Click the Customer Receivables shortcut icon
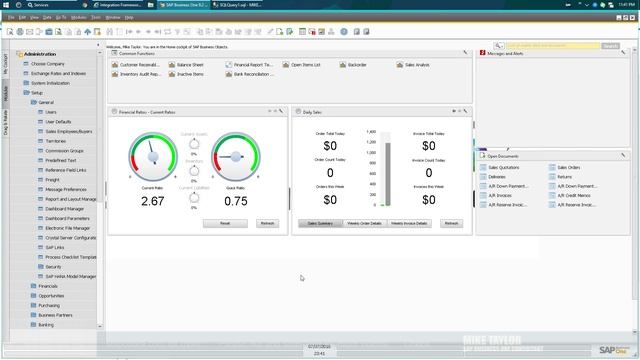640x360 pixels. (x=115, y=65)
